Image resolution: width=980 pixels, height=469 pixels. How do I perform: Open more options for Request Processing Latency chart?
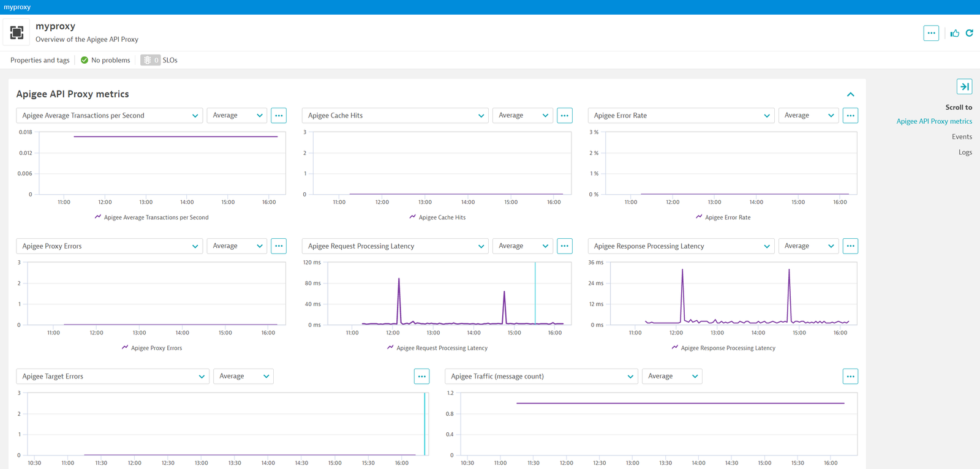[565, 246]
